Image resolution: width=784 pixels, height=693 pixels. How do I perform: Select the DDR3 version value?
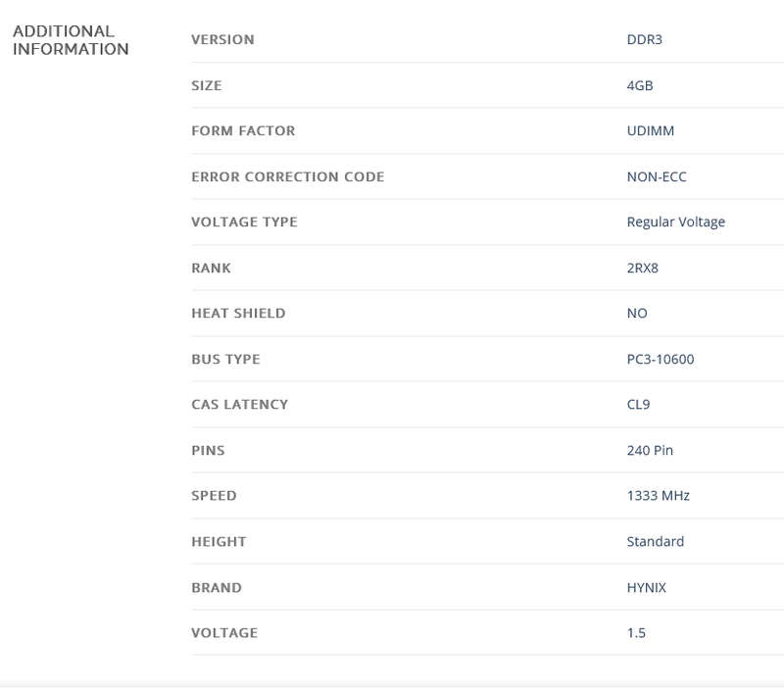click(645, 40)
